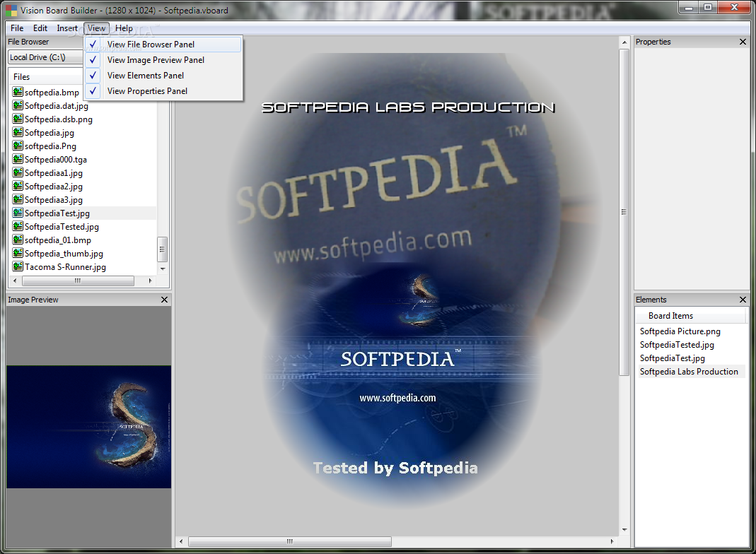
Task: Click canvas horizontal scroll right arrow
Action: [612, 541]
